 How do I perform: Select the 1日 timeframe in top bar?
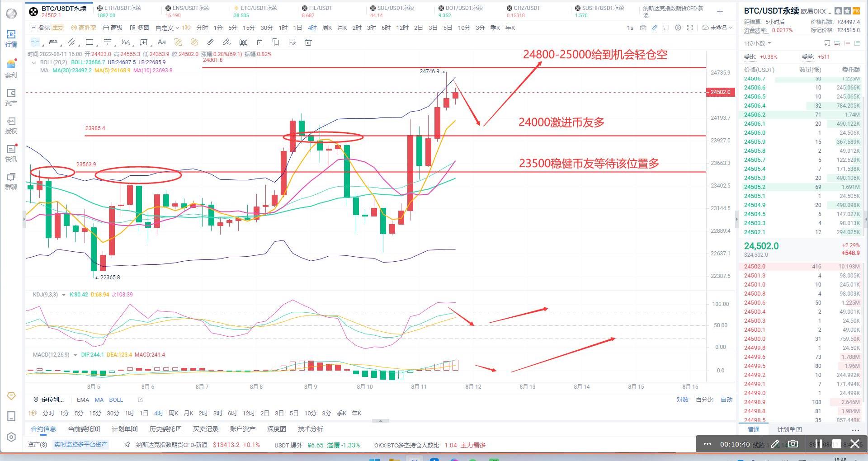pos(297,28)
